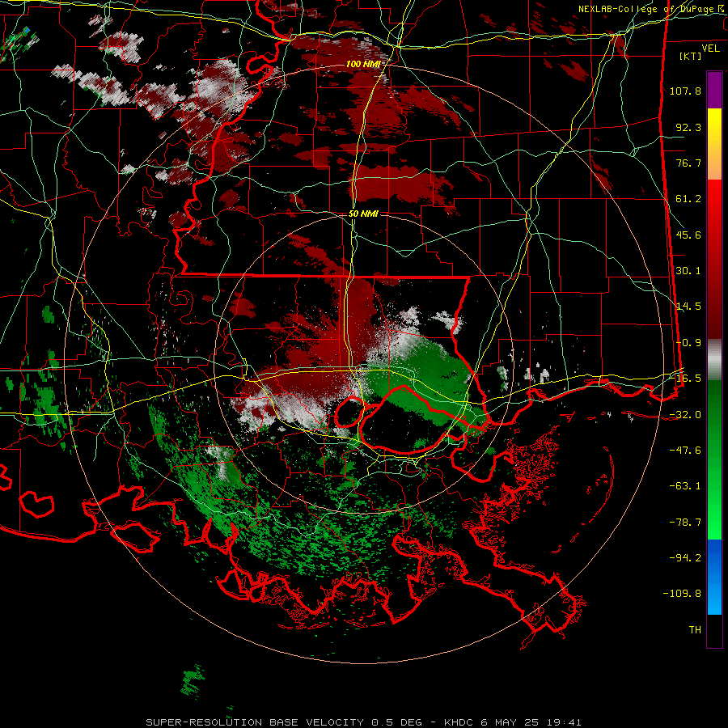Click the -0.9 velocity scale value
The width and height of the screenshot is (728, 728).
click(688, 343)
